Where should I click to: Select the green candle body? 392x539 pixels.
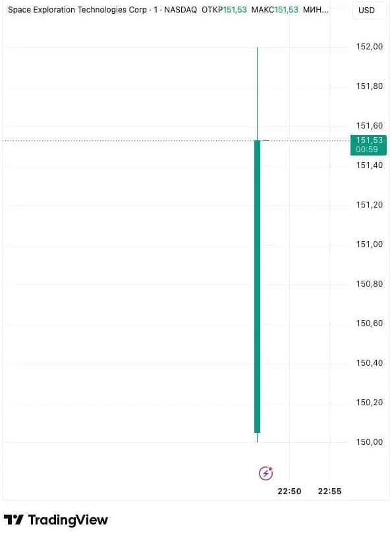[x=258, y=287]
